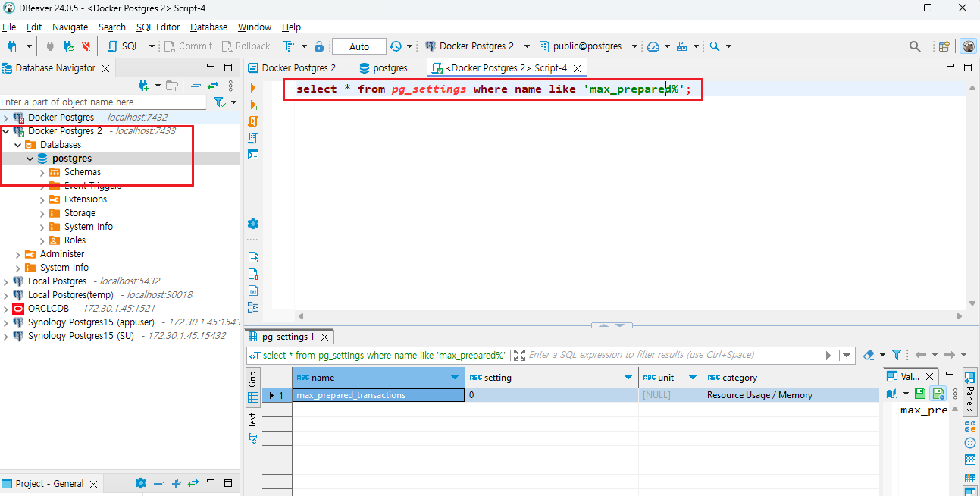Select the Storage tree item
Image resolution: width=980 pixels, height=496 pixels.
80,213
